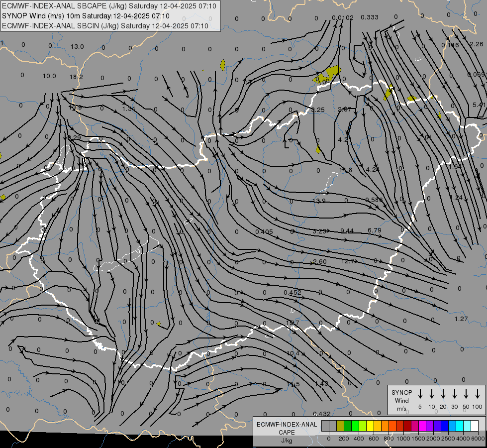Click the 'J/kg' unit label in the legend
487x448 pixels.
[x=287, y=441]
